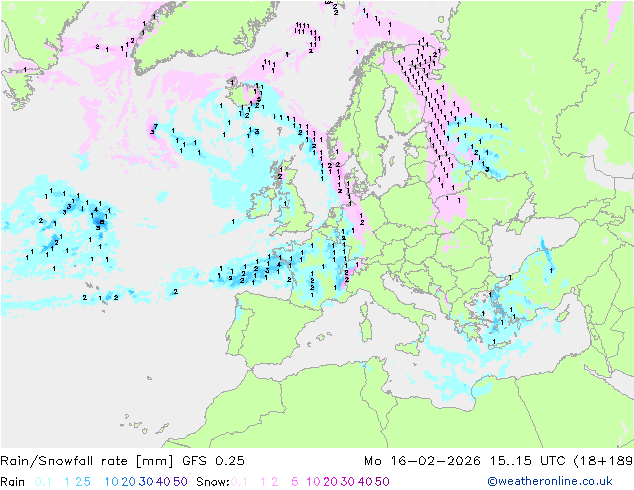The height and width of the screenshot is (490, 634).
Task: Select the Rain 50 legend color value
Action: [180, 482]
